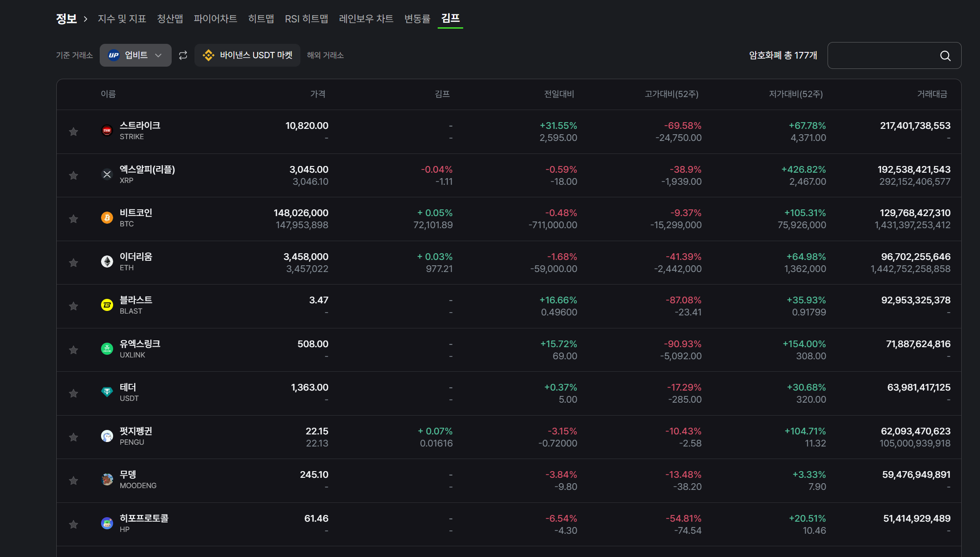Viewport: 980px width, 557px height.
Task: Select the 김프 tab
Action: pyautogui.click(x=450, y=18)
